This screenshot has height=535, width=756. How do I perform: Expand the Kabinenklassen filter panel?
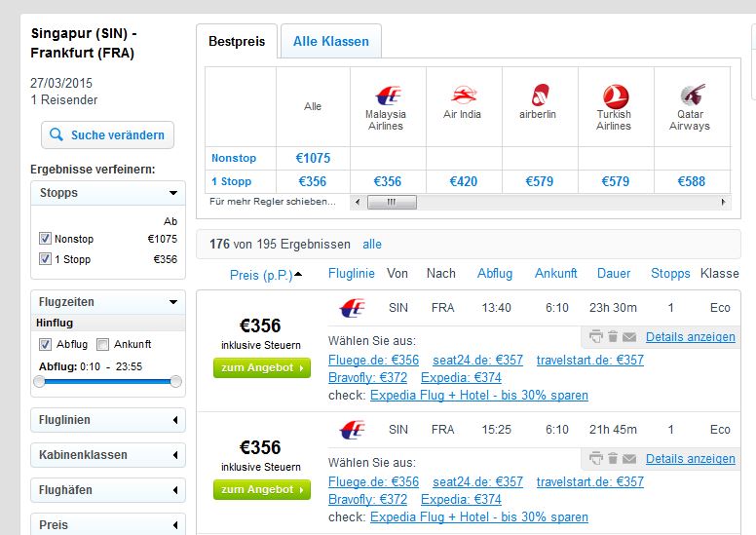coord(108,455)
